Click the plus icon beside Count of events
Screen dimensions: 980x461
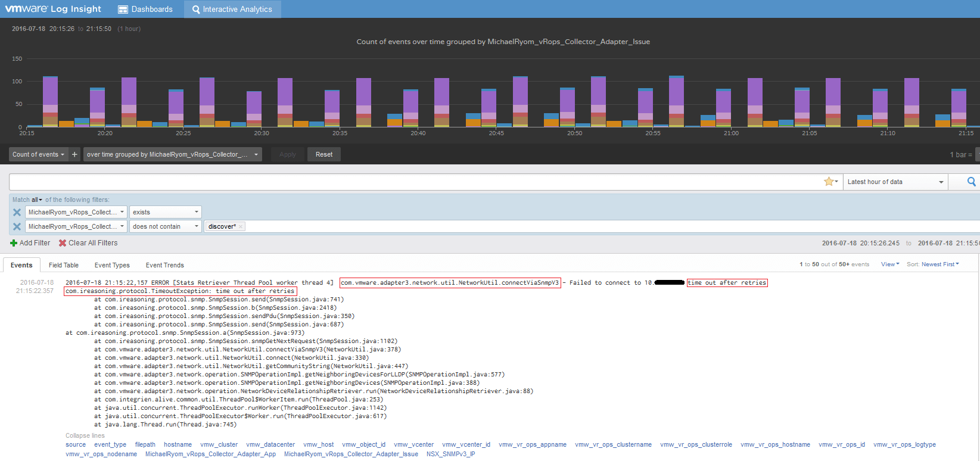(x=74, y=154)
